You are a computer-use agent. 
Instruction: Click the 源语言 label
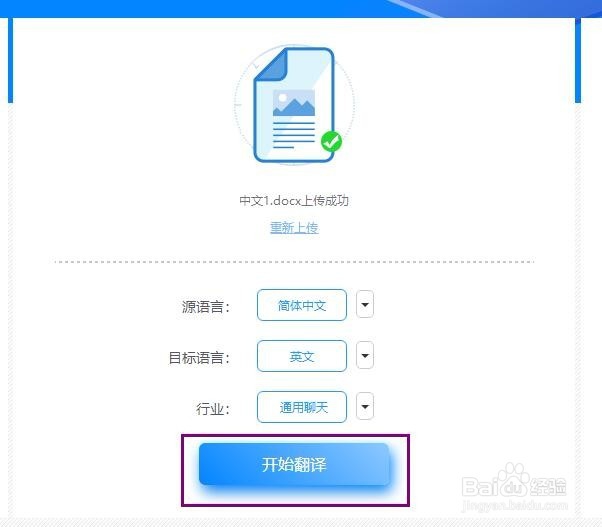[x=206, y=307]
